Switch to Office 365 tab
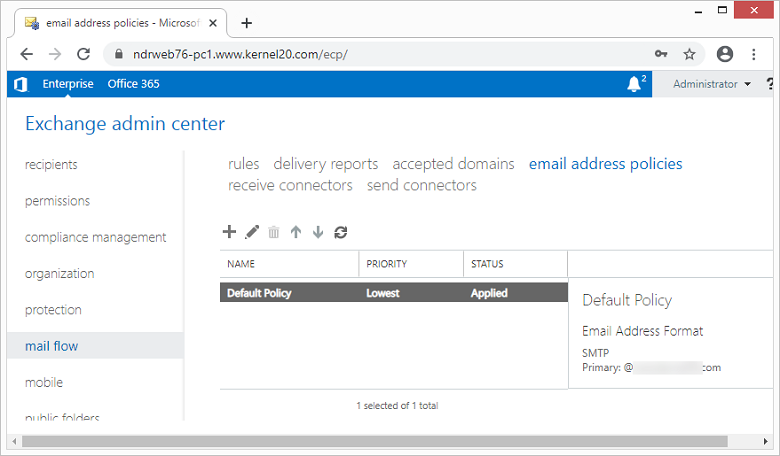Screen dimensions: 780x456 pyautogui.click(x=133, y=84)
